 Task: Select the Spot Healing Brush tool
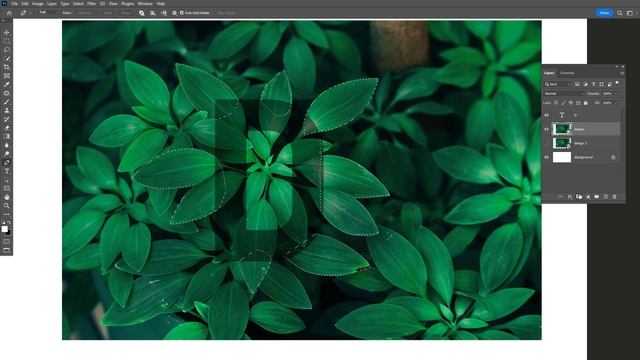[x=7, y=93]
